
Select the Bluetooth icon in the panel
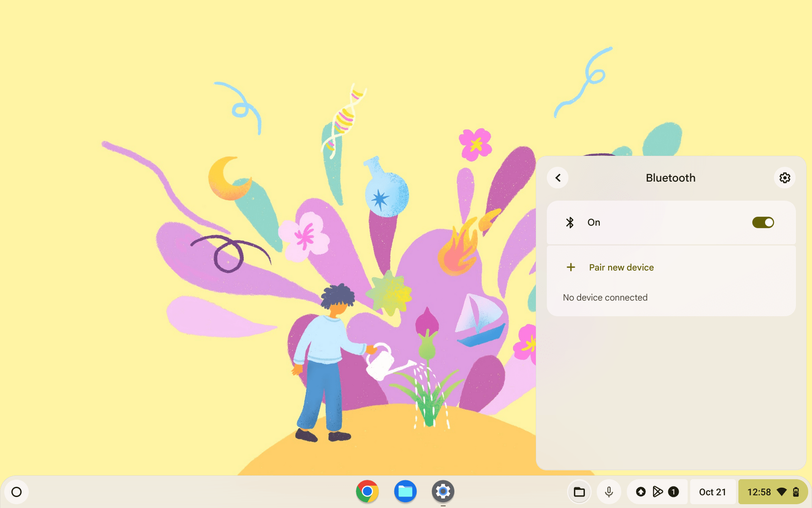[570, 222]
